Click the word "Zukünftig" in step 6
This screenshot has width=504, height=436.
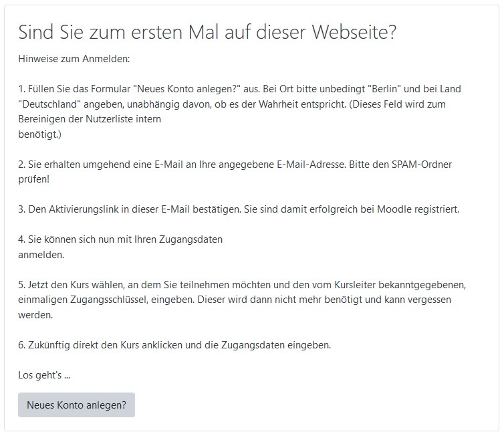(50, 345)
